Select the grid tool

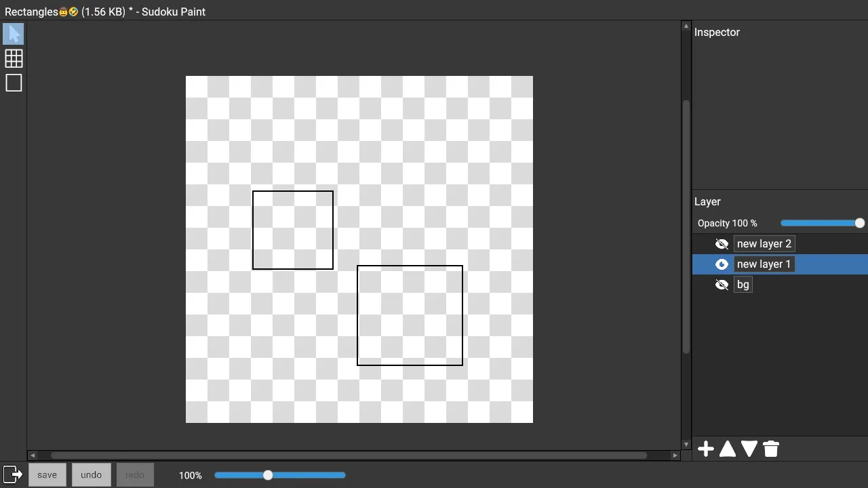(x=14, y=58)
